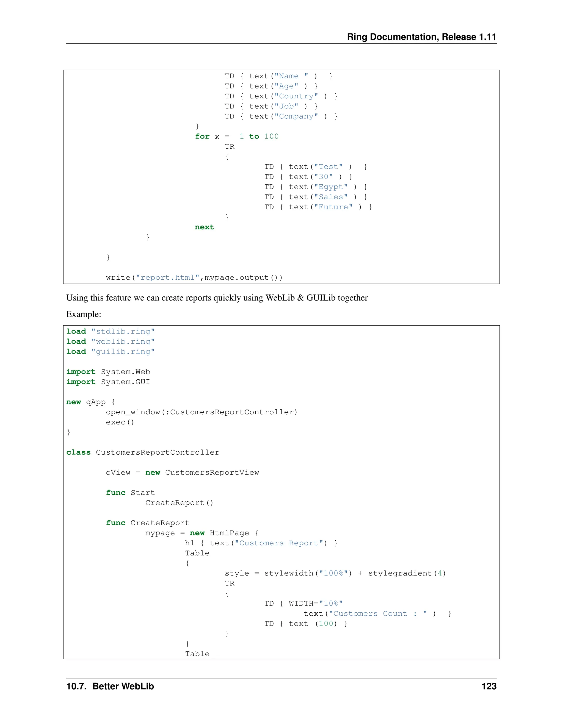Click the write("report.html",mypage.output()) line
563x728 pixels.
[194, 277]
